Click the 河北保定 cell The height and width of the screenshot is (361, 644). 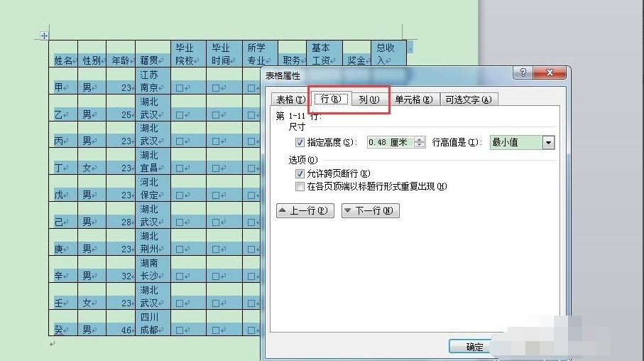click(x=153, y=188)
